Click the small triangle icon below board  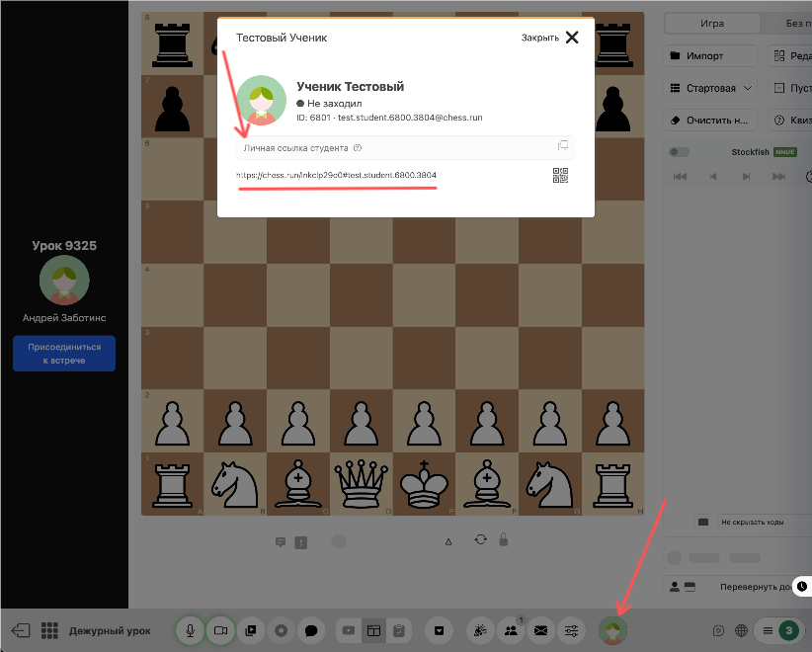point(448,541)
